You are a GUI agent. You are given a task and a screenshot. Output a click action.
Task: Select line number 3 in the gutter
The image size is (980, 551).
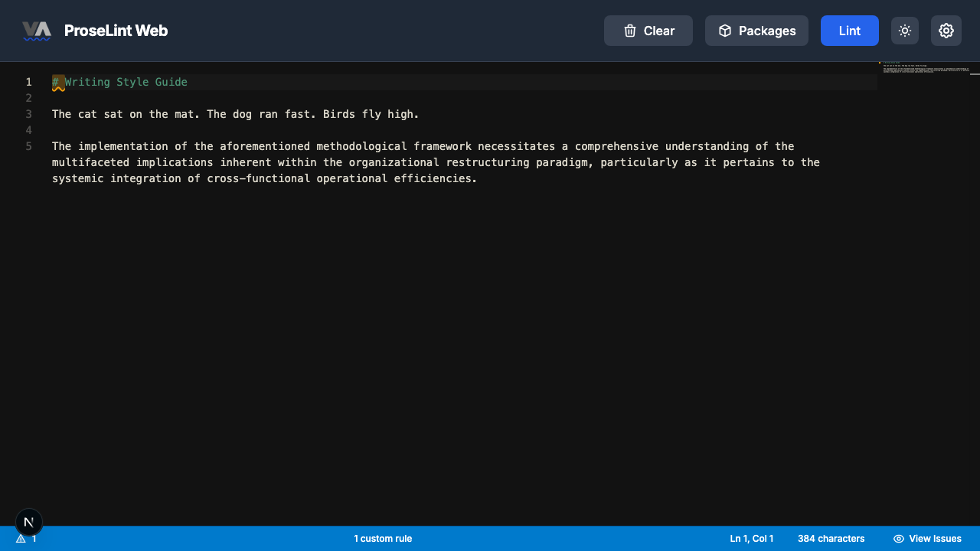pos(28,114)
